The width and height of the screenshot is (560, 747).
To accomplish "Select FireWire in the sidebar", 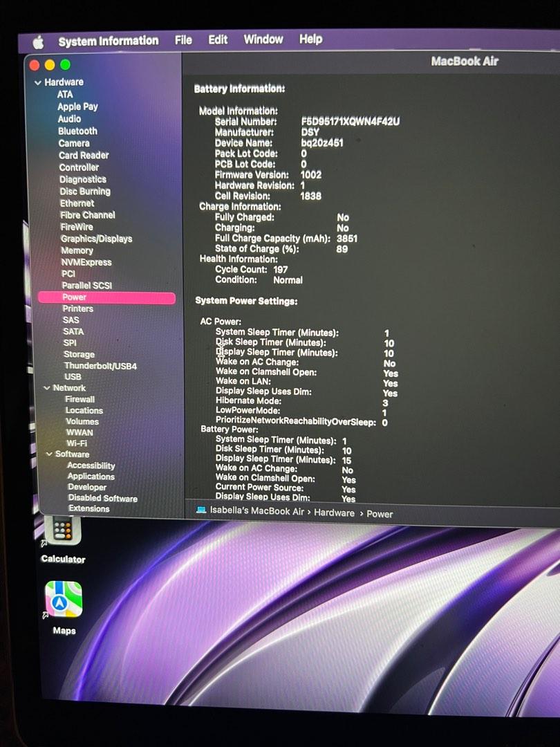I will tap(77, 228).
